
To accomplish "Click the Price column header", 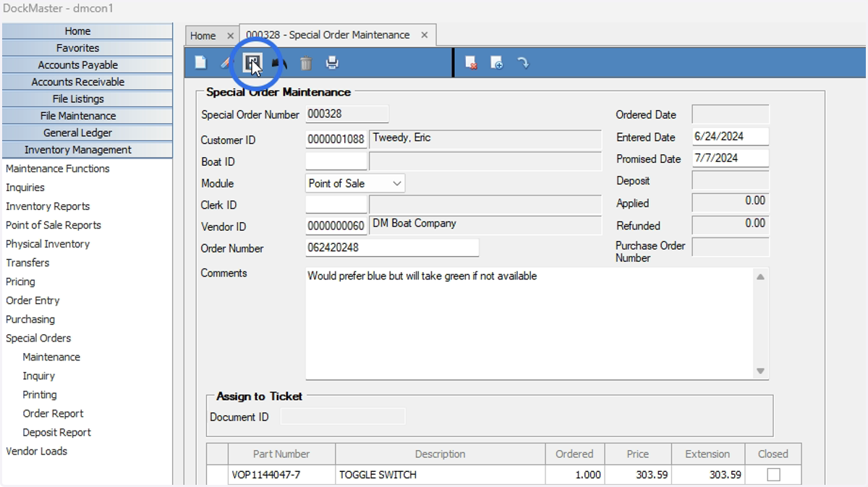I will (x=637, y=454).
